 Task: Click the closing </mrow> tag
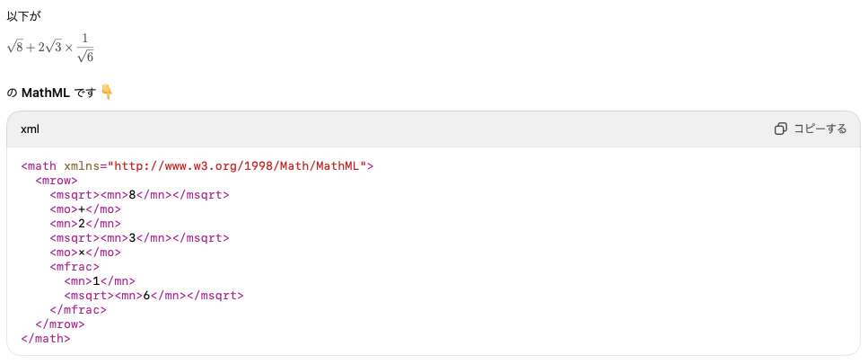[x=60, y=324]
